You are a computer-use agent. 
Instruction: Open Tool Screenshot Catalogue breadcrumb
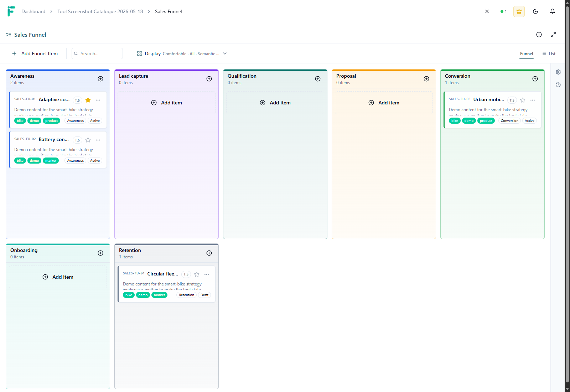(x=100, y=11)
